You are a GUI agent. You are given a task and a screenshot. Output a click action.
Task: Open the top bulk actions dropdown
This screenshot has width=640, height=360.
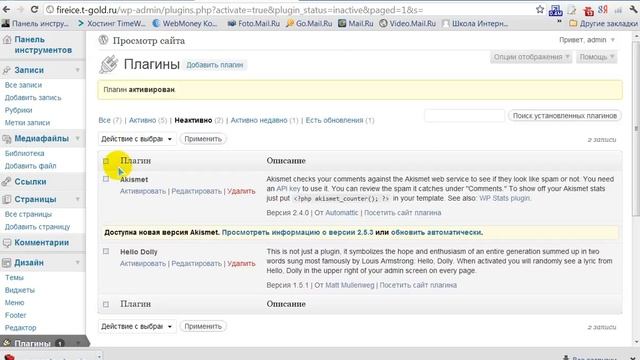point(137,139)
